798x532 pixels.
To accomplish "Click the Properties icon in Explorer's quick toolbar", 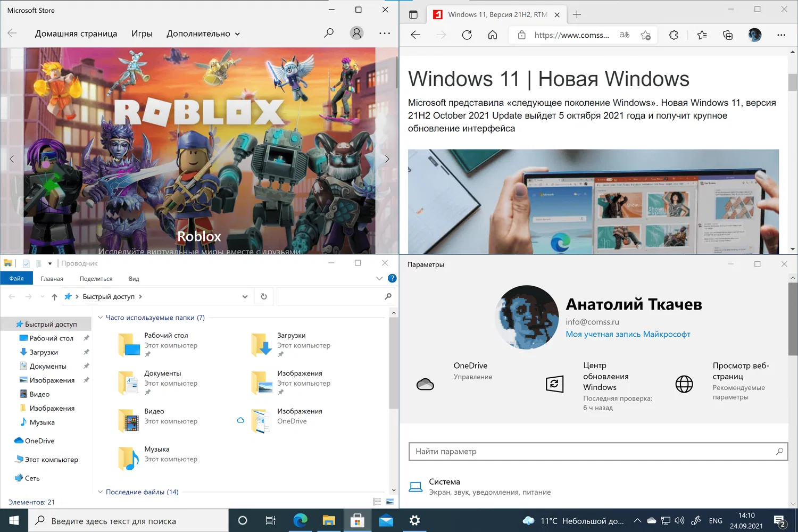I will click(26, 263).
